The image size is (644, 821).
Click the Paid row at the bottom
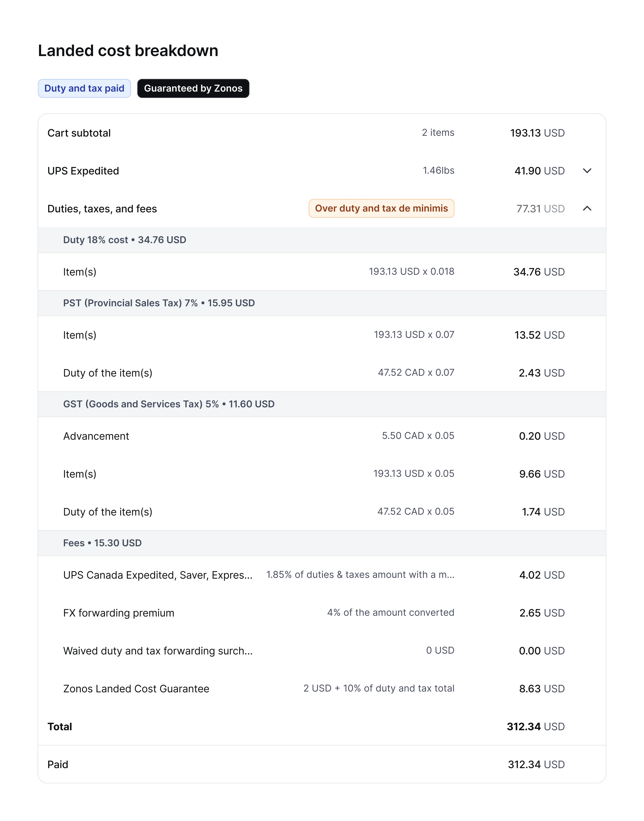[x=322, y=764]
